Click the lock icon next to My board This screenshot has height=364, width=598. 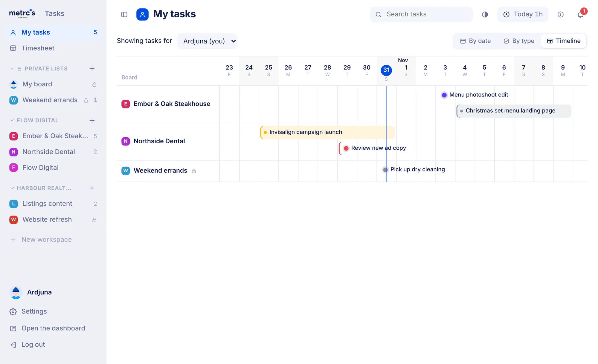pyautogui.click(x=94, y=85)
